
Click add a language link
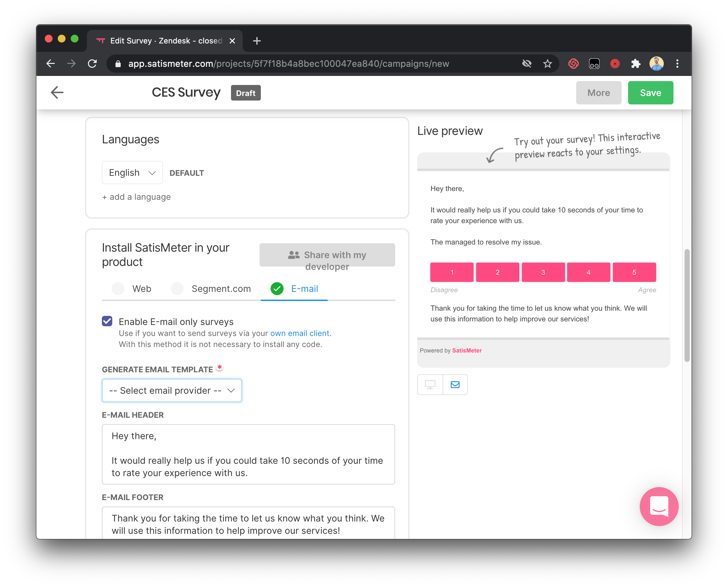click(x=136, y=197)
